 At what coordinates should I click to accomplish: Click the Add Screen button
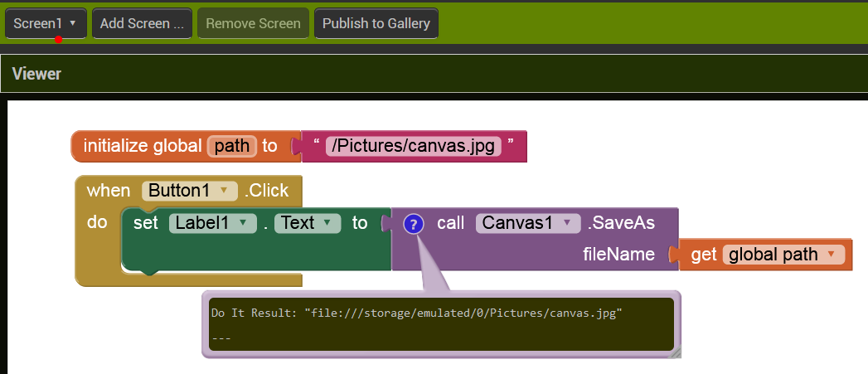pos(142,23)
